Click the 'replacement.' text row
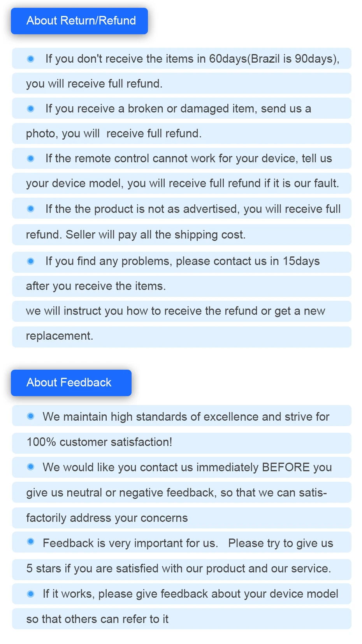Screen dimensions: 362x644 click(x=60, y=336)
